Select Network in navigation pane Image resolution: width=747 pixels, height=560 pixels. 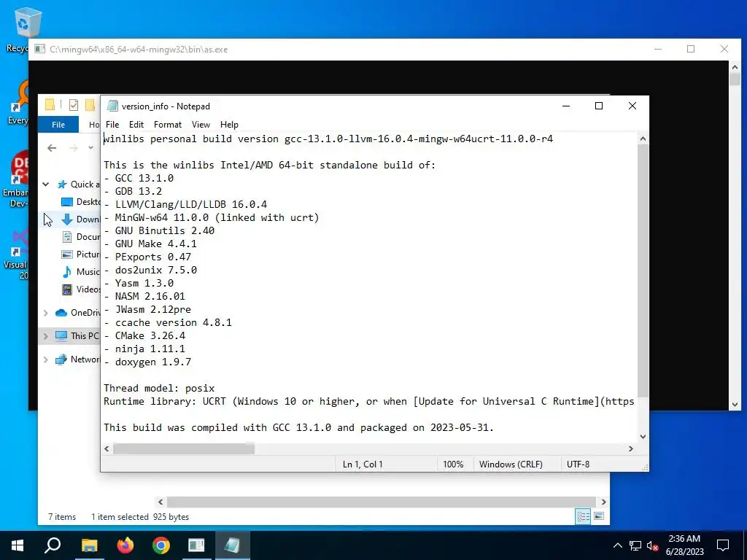77,359
